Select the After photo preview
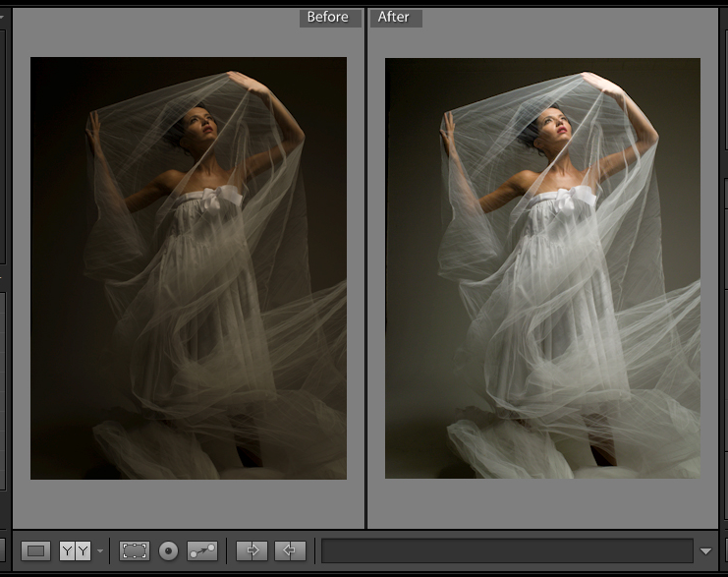This screenshot has height=577, width=728. click(542, 267)
